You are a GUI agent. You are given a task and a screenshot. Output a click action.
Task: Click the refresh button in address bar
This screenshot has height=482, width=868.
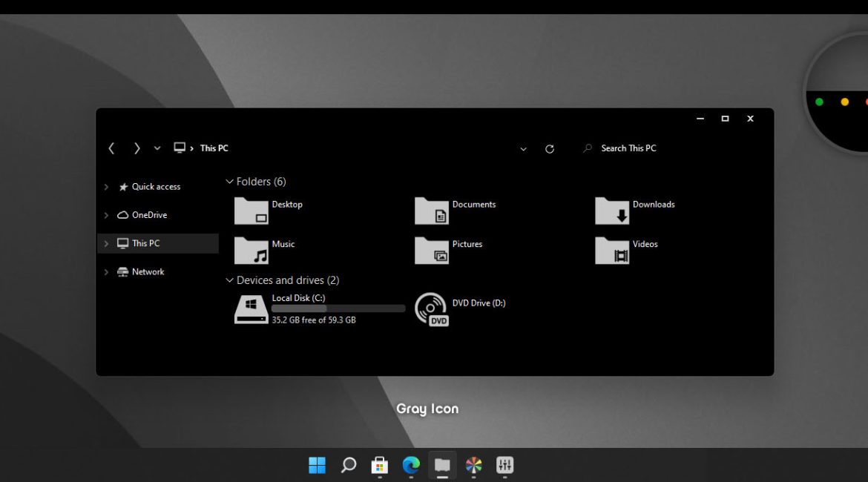550,149
